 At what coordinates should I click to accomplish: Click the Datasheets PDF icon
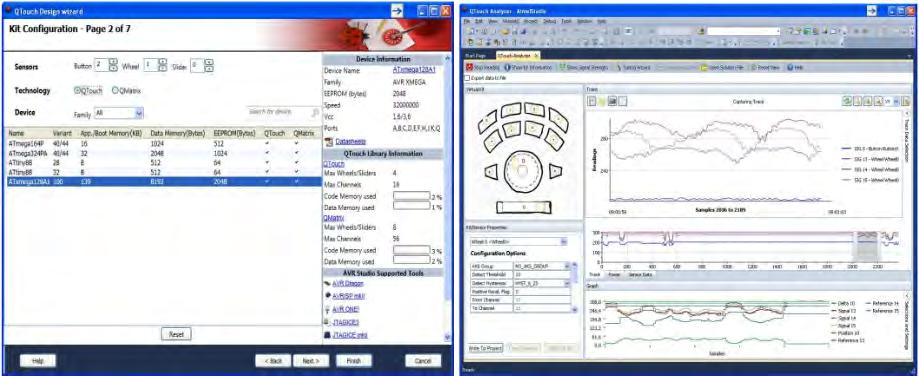pyautogui.click(x=328, y=141)
